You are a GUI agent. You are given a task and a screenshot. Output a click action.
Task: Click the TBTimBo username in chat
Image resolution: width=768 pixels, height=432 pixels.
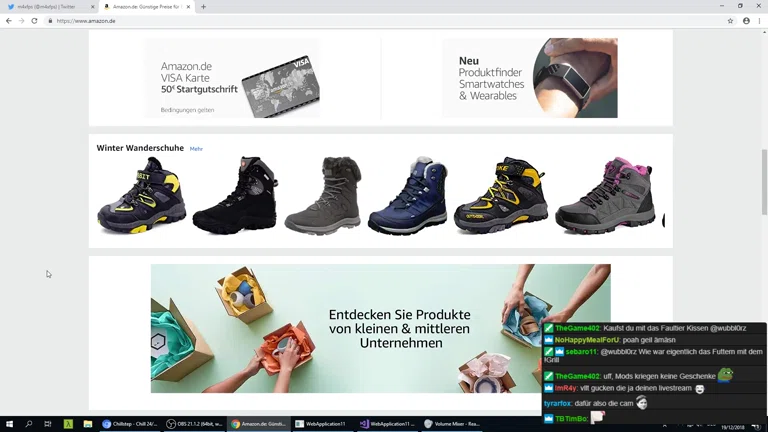[x=572, y=419]
